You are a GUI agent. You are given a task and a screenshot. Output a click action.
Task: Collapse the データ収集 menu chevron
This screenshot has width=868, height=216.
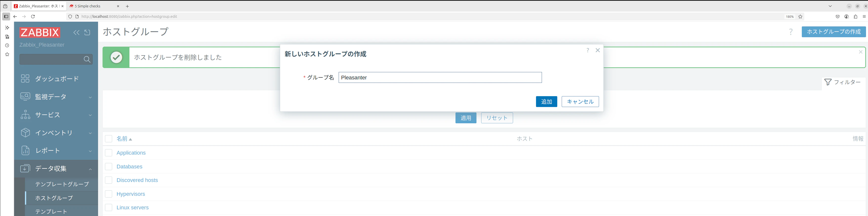(x=90, y=169)
